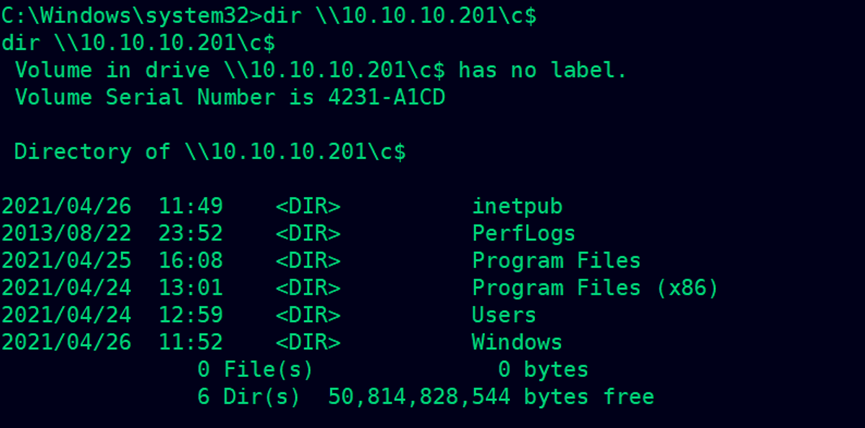This screenshot has height=428, width=865.
Task: Click the 13:01 timestamp
Action: (x=190, y=288)
